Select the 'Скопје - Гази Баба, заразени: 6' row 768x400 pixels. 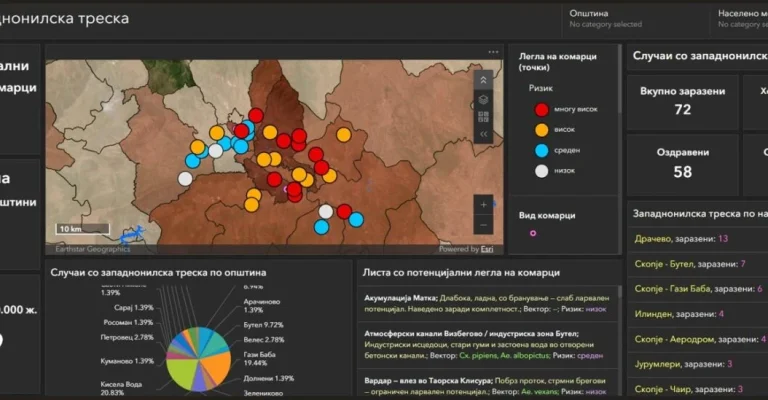pyautogui.click(x=697, y=289)
